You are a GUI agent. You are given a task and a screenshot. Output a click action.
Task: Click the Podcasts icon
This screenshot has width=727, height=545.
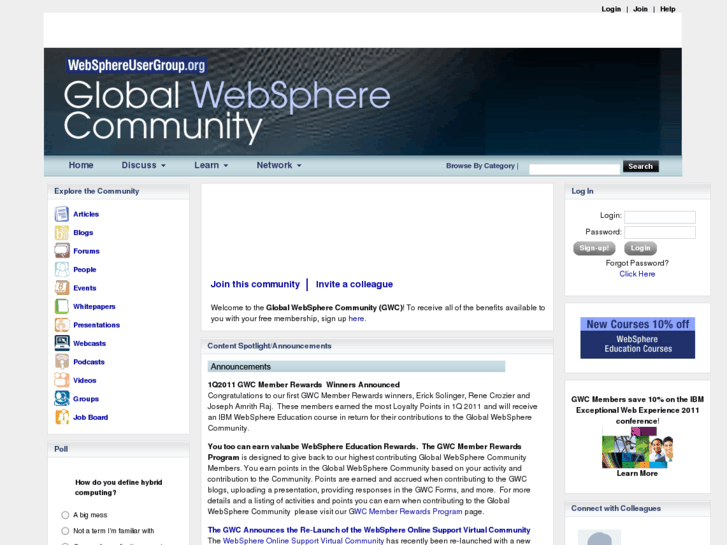pos(62,362)
